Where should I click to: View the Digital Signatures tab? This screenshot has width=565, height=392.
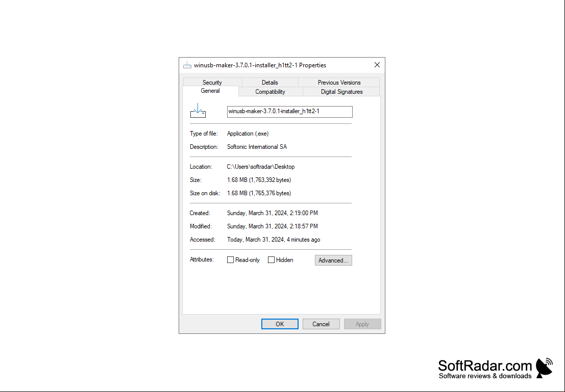341,92
